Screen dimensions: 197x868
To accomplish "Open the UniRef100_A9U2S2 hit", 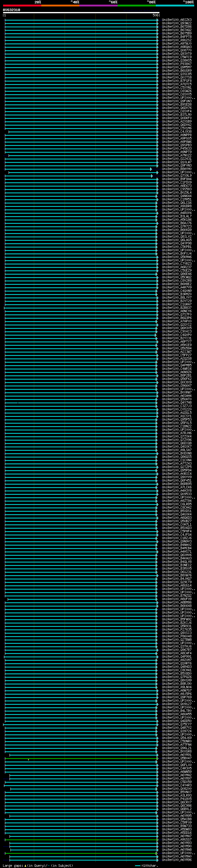I will click(176, 40).
